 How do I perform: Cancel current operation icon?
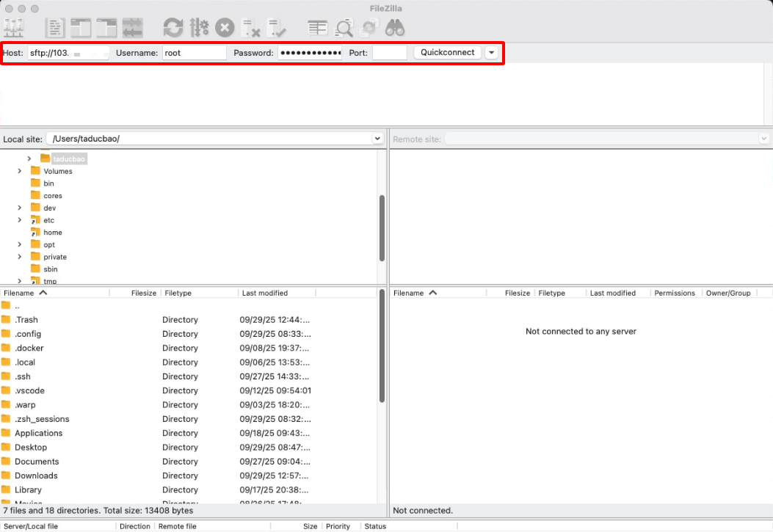point(225,28)
